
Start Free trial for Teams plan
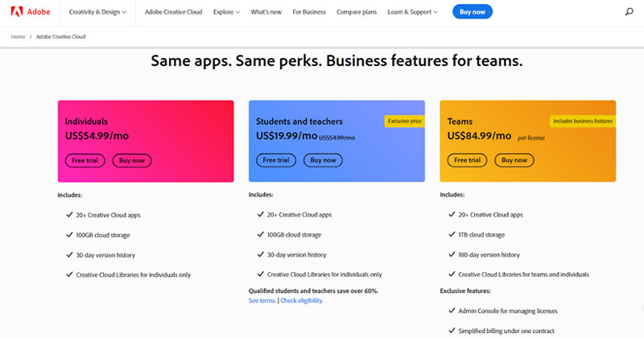click(467, 160)
